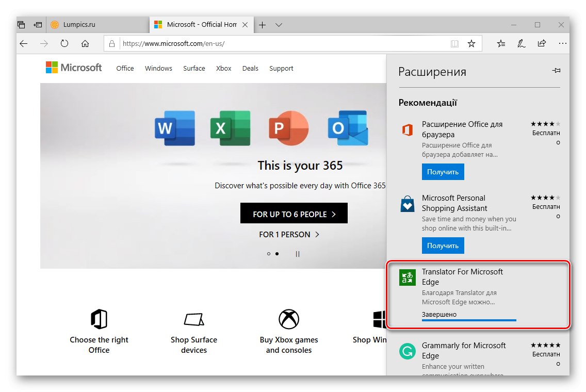Click the Microsoft Personal Shopping Assistant icon
The height and width of the screenshot is (392, 586).
(407, 204)
